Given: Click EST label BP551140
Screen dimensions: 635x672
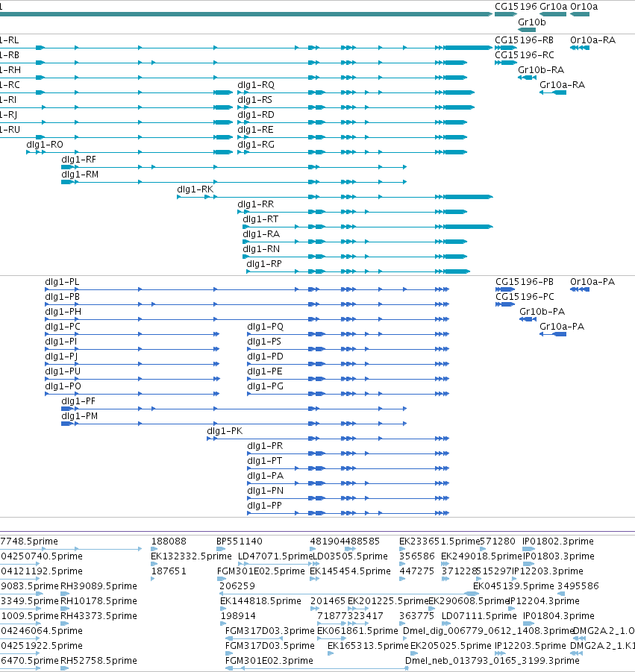Looking at the screenshot, I should pos(240,541).
